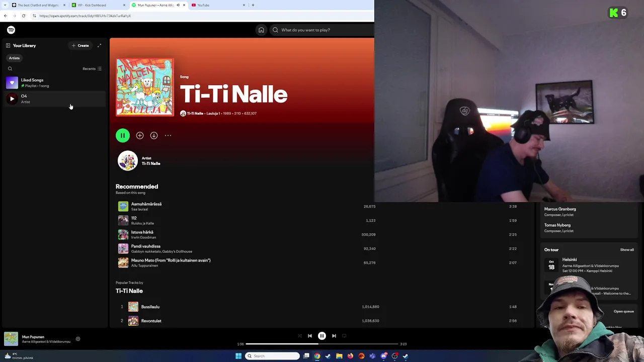This screenshot has width=644, height=362.
Task: Open Tomas Nyberg credit
Action: click(557, 225)
